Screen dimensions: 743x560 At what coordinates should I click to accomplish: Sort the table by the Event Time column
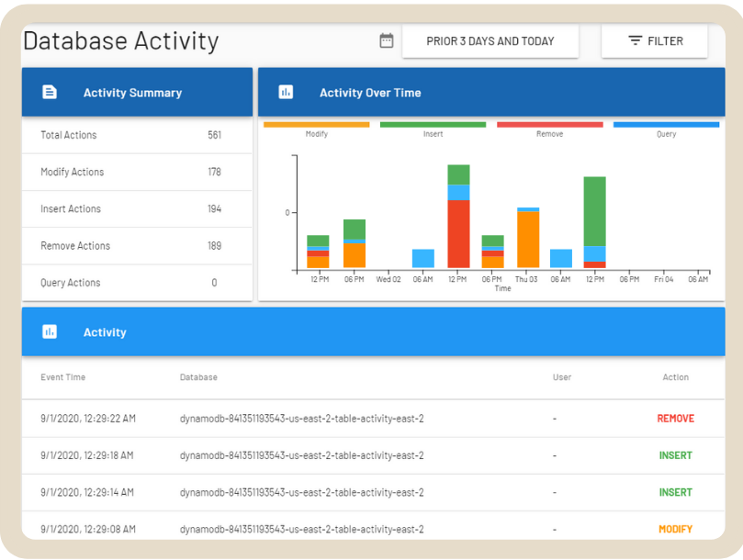click(62, 377)
